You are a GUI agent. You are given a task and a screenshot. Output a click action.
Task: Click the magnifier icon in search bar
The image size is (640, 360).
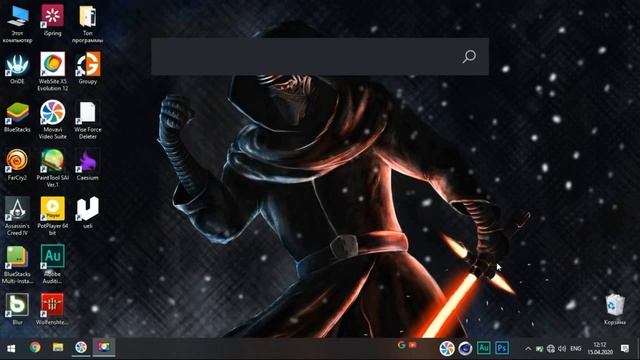469,56
